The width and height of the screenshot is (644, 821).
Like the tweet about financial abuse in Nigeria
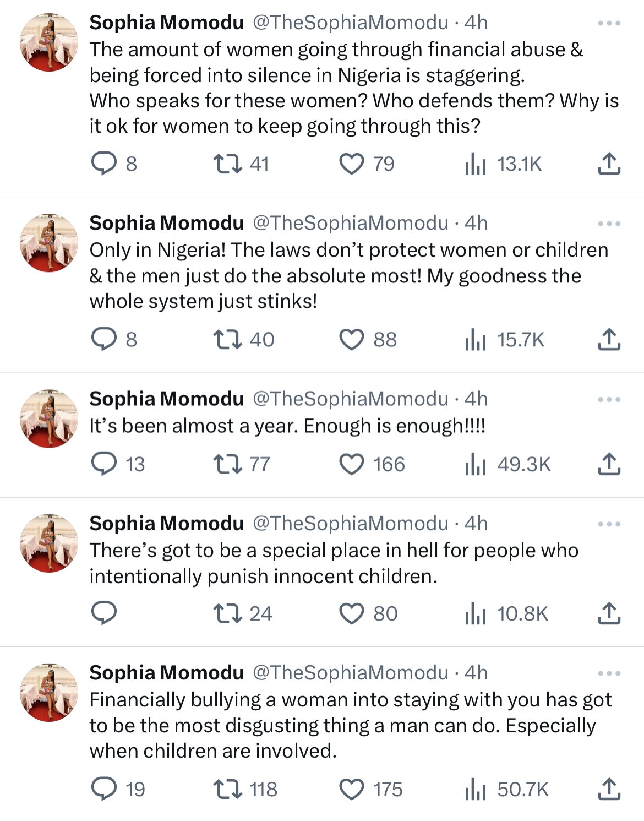[x=352, y=164]
